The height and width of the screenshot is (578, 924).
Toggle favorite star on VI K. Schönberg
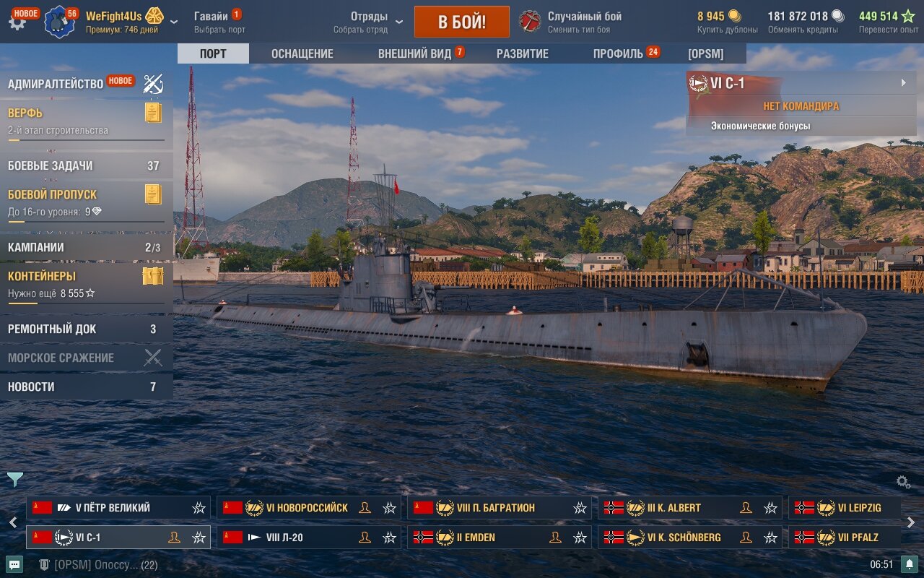(771, 538)
